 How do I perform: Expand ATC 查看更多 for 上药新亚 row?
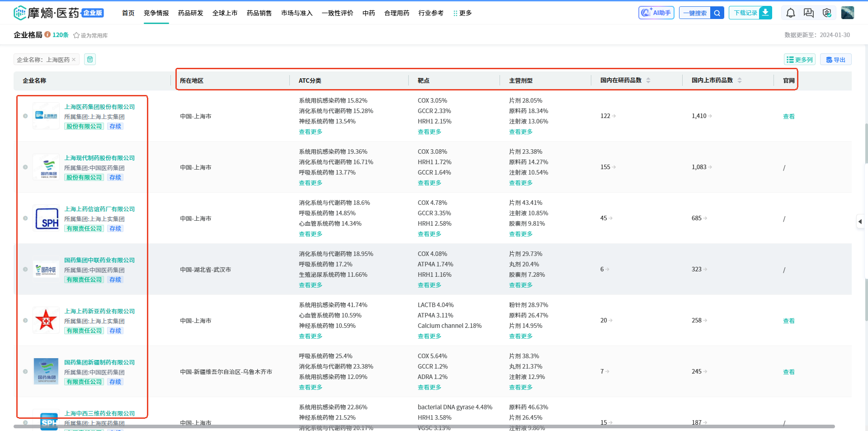[x=311, y=336]
